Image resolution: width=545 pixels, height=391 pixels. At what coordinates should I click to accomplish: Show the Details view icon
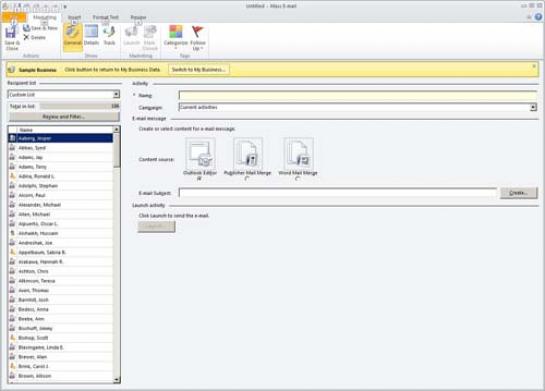(x=91, y=32)
